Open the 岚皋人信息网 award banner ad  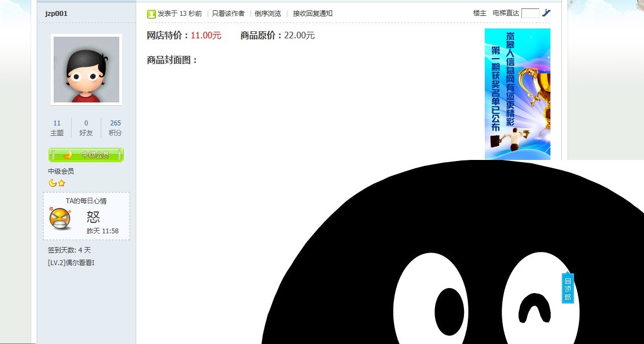coord(518,94)
